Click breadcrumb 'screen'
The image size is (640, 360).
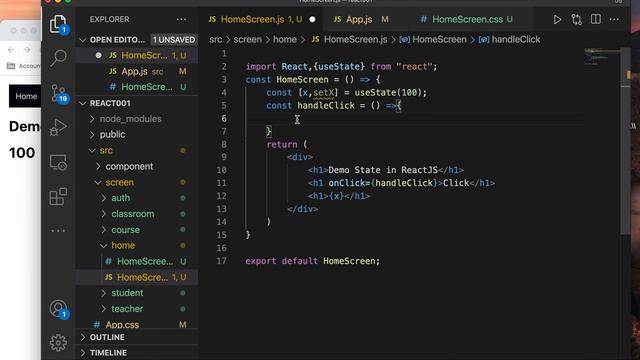[x=247, y=40]
